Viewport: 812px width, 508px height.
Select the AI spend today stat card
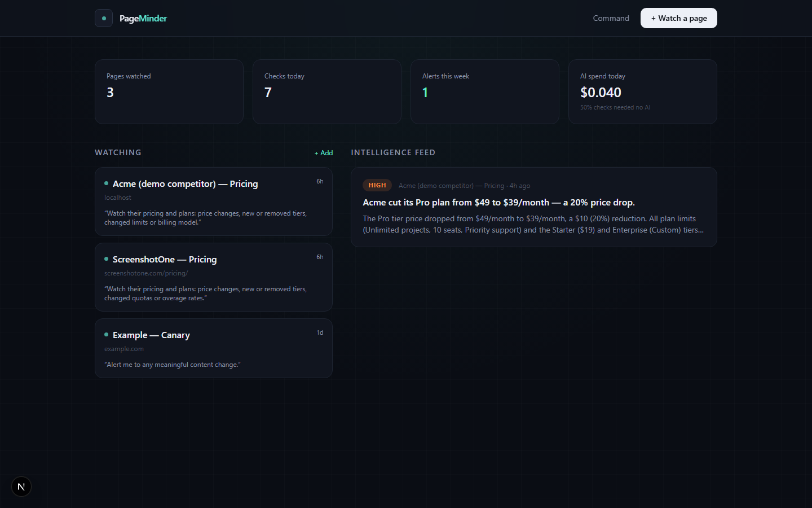coord(643,91)
